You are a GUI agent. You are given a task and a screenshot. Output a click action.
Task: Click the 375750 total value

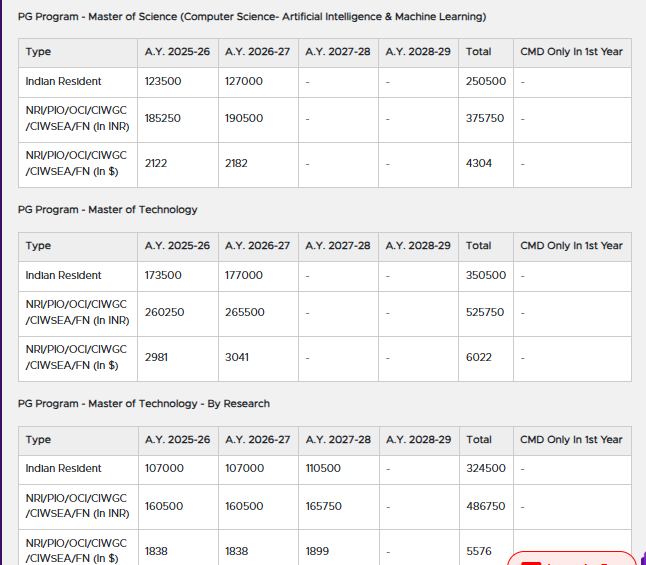point(485,118)
